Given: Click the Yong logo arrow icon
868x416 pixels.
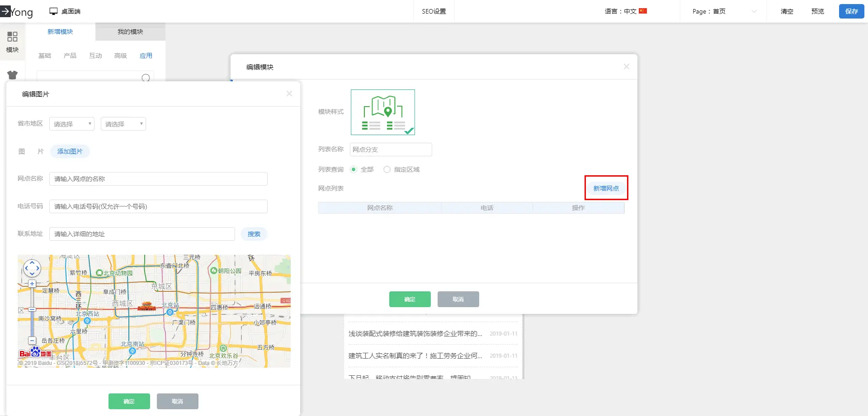Looking at the screenshot, I should click(x=5, y=11).
